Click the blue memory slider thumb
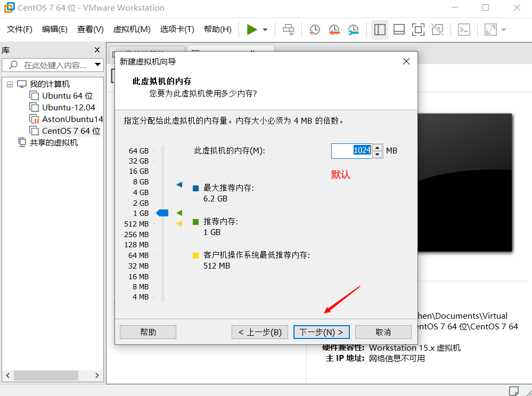Image resolution: width=532 pixels, height=396 pixels. [162, 213]
